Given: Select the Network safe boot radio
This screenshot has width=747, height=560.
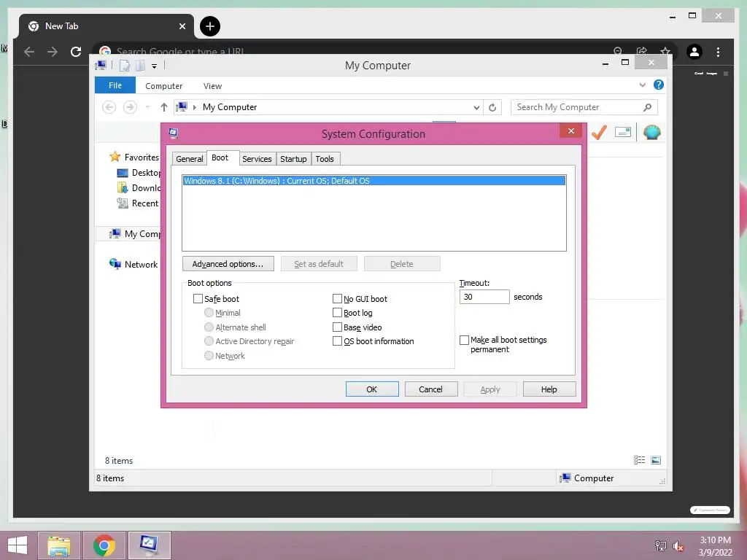Looking at the screenshot, I should point(209,356).
